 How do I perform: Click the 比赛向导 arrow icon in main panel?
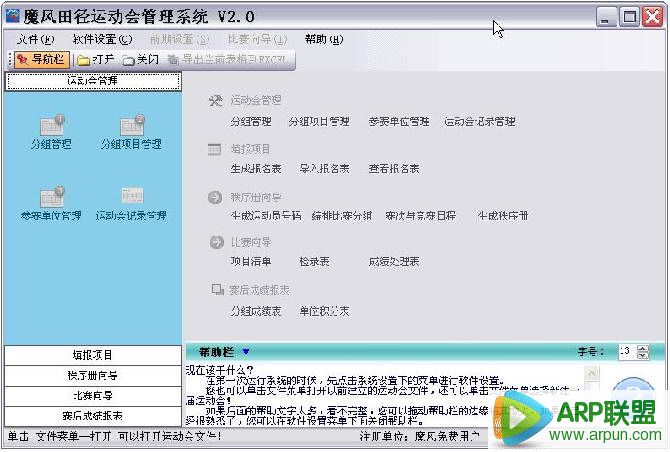tap(217, 242)
